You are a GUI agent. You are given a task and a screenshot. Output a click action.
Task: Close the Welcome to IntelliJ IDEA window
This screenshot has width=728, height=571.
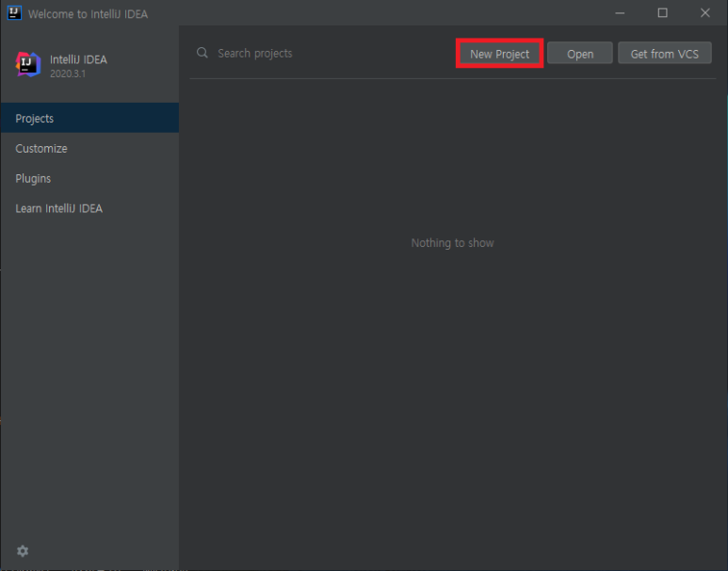click(704, 13)
